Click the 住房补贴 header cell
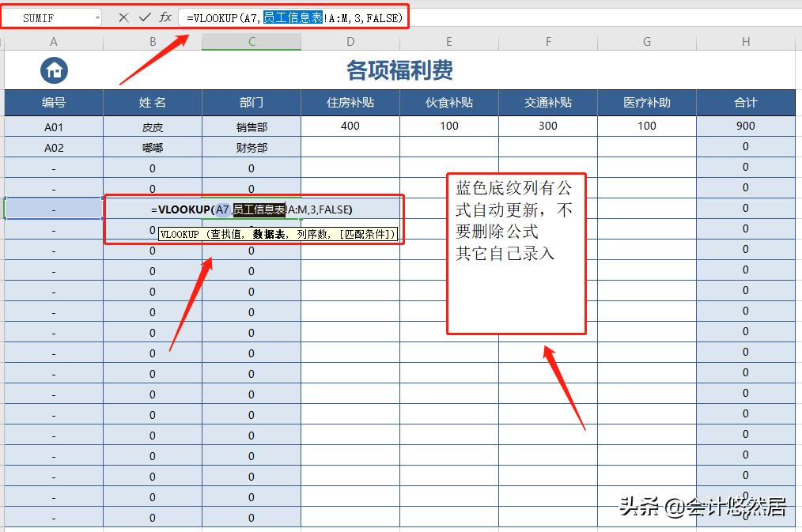 point(350,102)
